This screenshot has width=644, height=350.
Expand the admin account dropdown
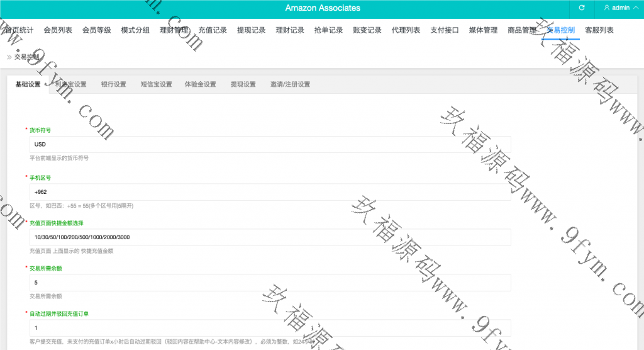(635, 8)
